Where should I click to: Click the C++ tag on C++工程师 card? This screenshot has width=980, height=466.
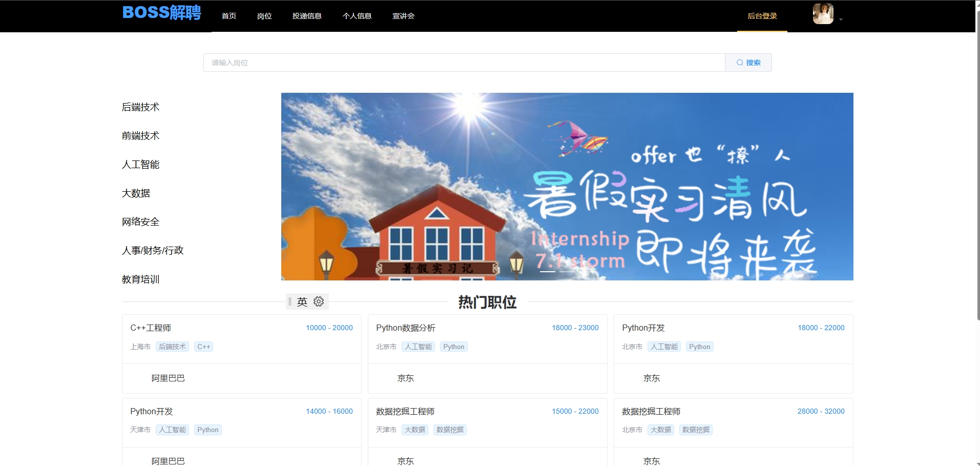204,347
